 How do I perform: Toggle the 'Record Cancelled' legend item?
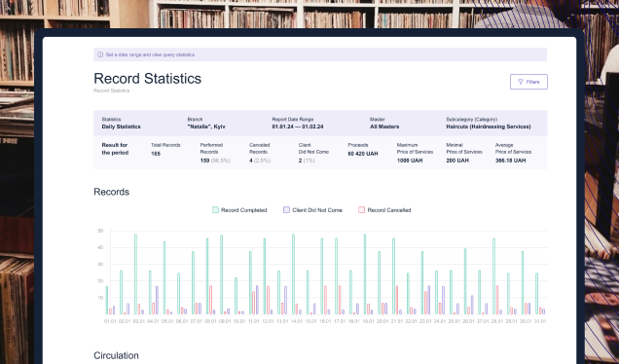tap(384, 210)
